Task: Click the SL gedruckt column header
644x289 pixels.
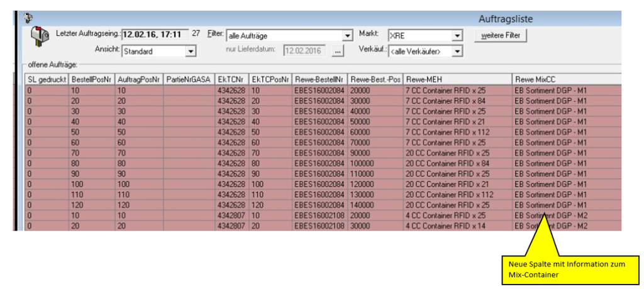Action: tap(46, 80)
